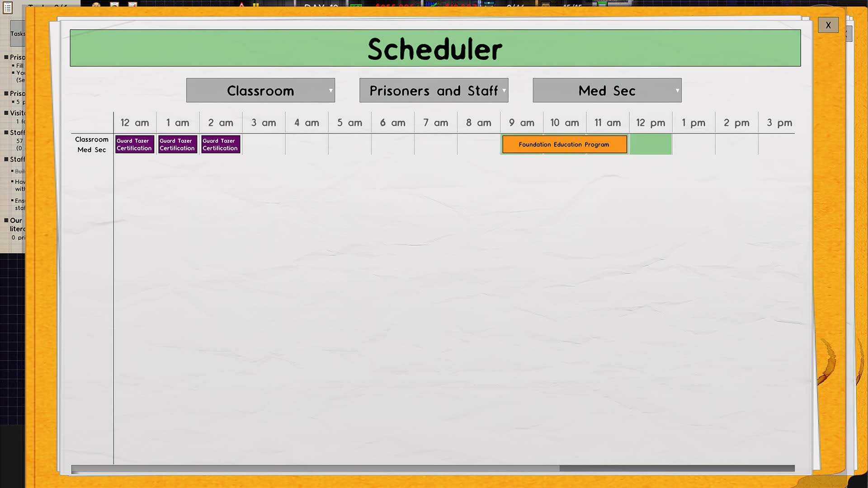Viewport: 868px width, 488px height.
Task: Open the Med Sec dropdown menu
Action: (606, 90)
